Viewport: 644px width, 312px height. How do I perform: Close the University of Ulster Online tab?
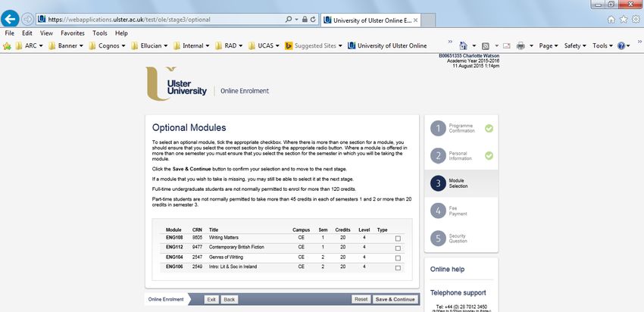point(415,20)
